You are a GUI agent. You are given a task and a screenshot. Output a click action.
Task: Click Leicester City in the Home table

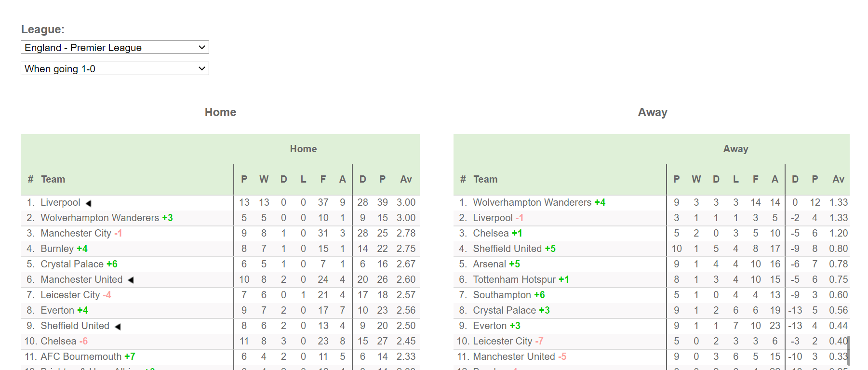(70, 295)
